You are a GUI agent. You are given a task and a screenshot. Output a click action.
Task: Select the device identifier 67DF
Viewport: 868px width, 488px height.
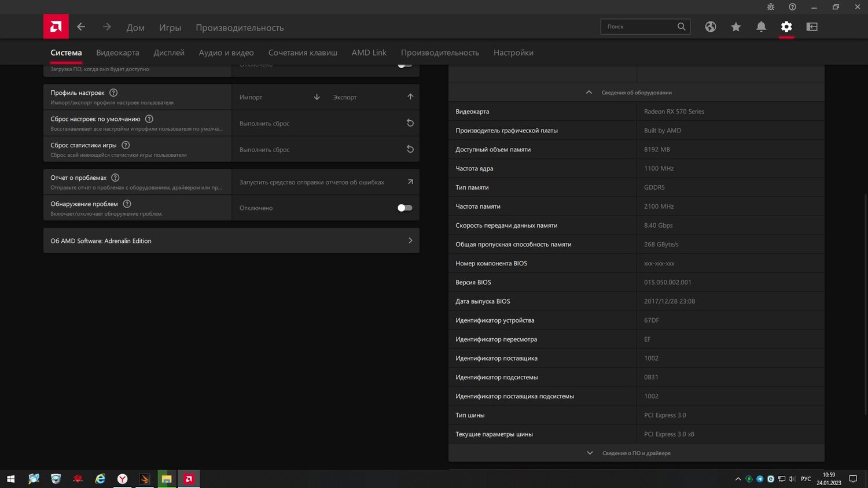(x=652, y=320)
